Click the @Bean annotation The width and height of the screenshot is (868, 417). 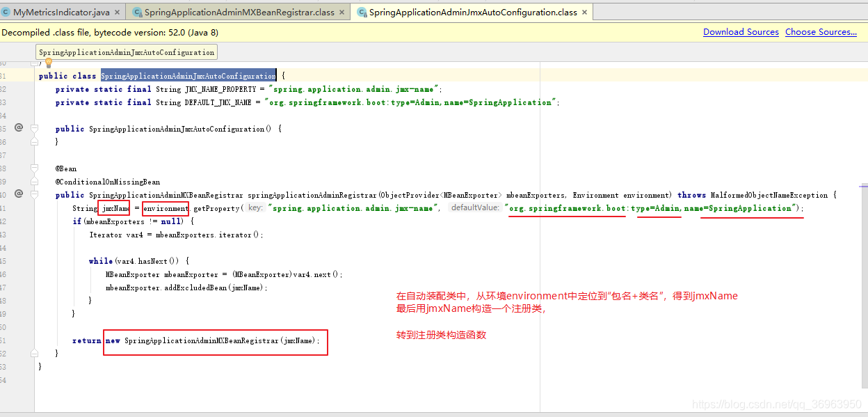(x=66, y=168)
